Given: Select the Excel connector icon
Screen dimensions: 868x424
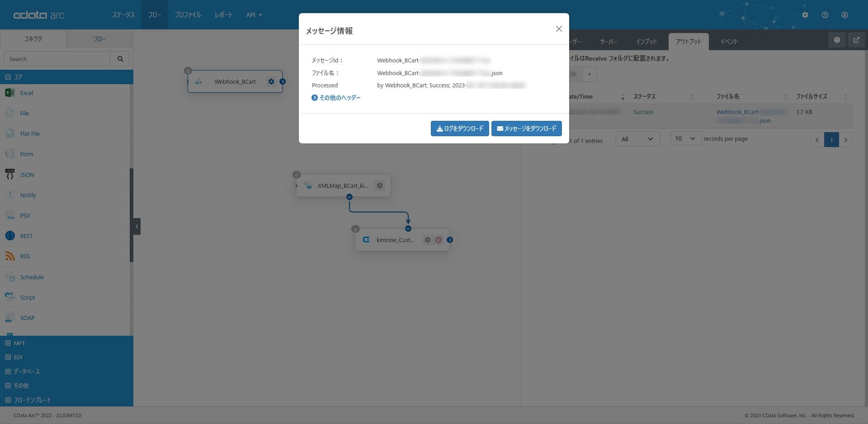Looking at the screenshot, I should [x=10, y=93].
